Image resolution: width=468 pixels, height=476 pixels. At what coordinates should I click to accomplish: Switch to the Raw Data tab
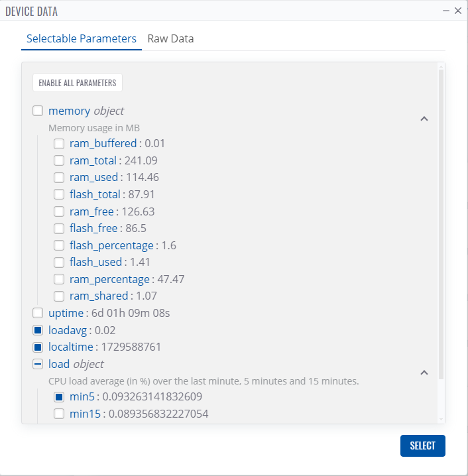coord(170,38)
